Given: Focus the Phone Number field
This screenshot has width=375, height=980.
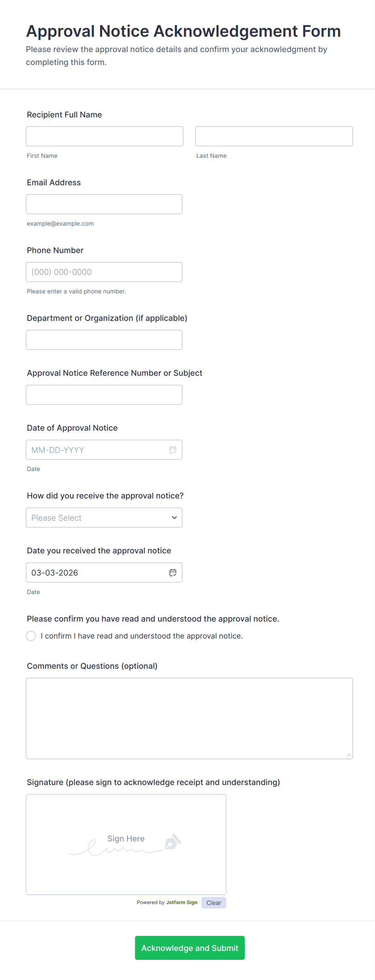Looking at the screenshot, I should coord(104,272).
